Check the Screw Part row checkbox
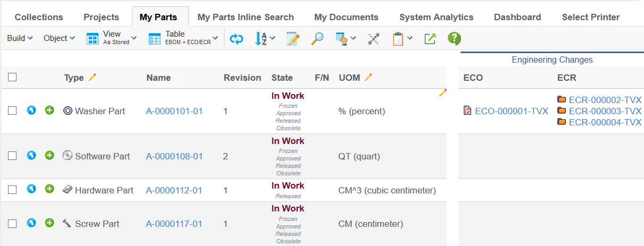The image size is (644, 246). (x=12, y=223)
